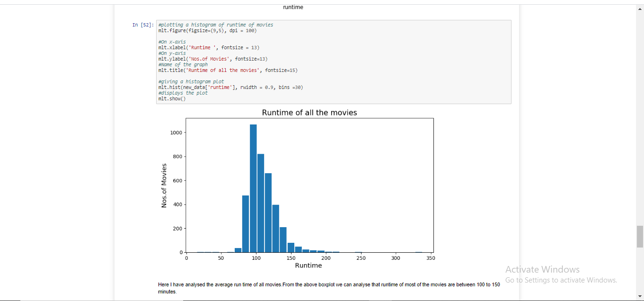Click the x-axis label 'Runtime'
644x301 pixels.
pos(308,266)
